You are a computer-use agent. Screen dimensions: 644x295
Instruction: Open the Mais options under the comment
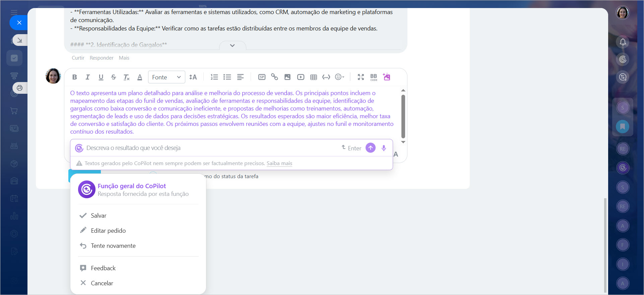tap(124, 58)
